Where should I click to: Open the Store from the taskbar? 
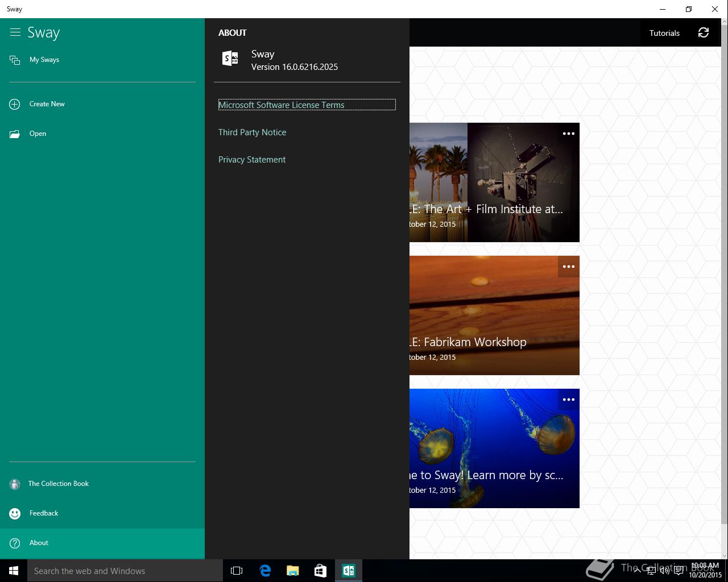coord(321,571)
